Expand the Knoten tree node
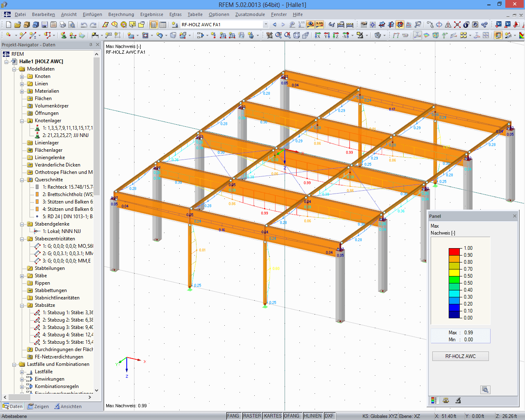This screenshot has width=525, height=420. pyautogui.click(x=22, y=76)
